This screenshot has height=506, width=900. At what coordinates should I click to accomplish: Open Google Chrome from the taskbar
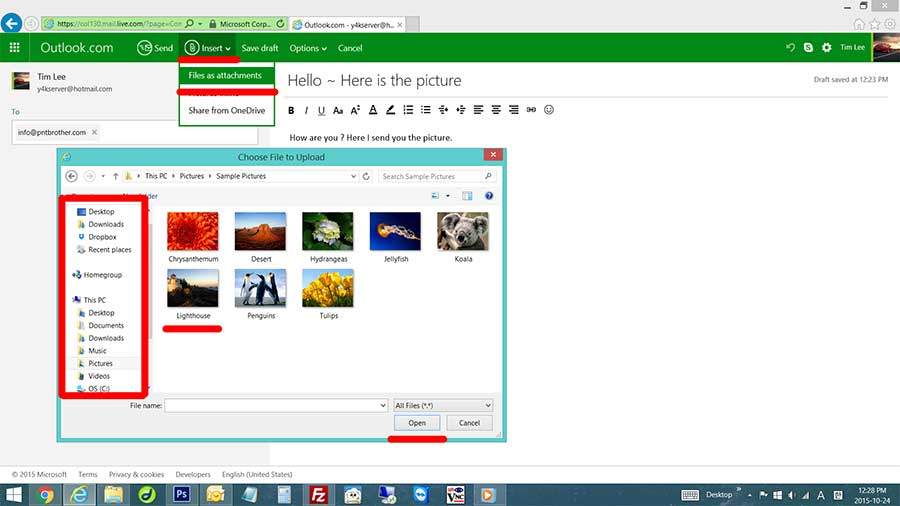[x=45, y=495]
